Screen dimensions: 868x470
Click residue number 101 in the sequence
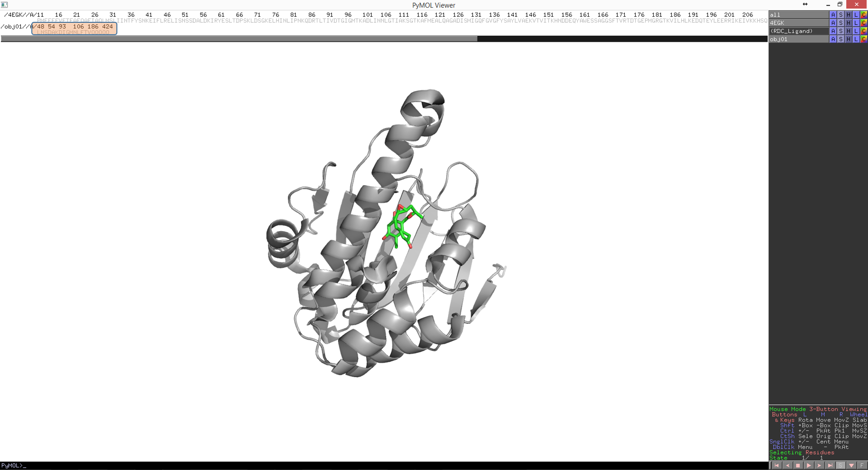[367, 15]
